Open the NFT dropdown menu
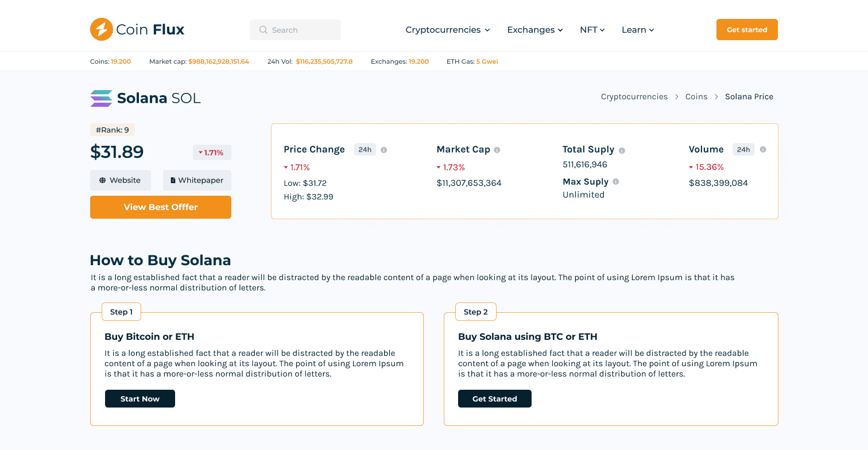The width and height of the screenshot is (868, 450). [592, 30]
